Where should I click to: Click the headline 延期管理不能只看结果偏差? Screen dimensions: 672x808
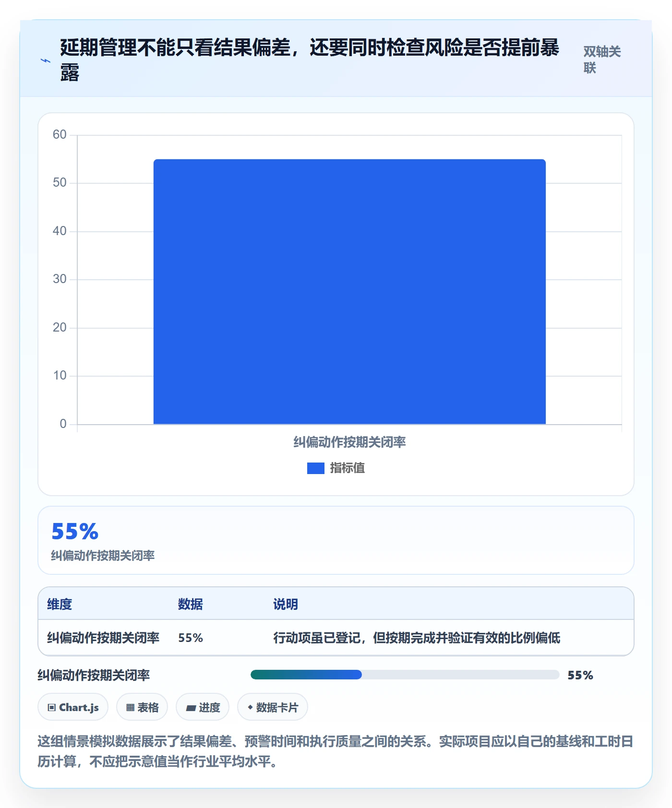[x=175, y=48]
